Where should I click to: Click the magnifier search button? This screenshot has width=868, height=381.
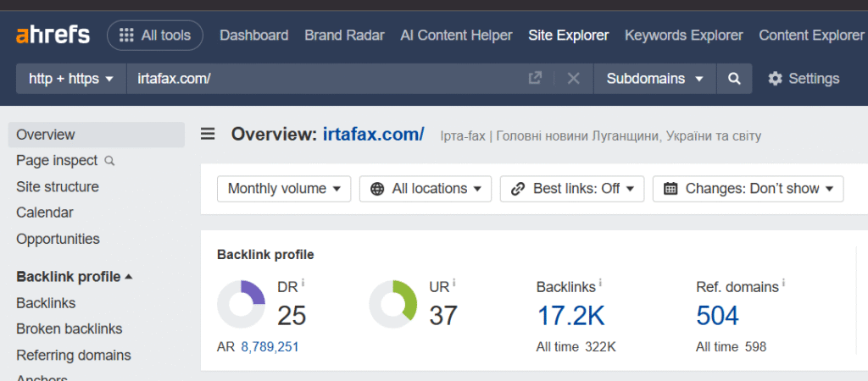click(735, 79)
